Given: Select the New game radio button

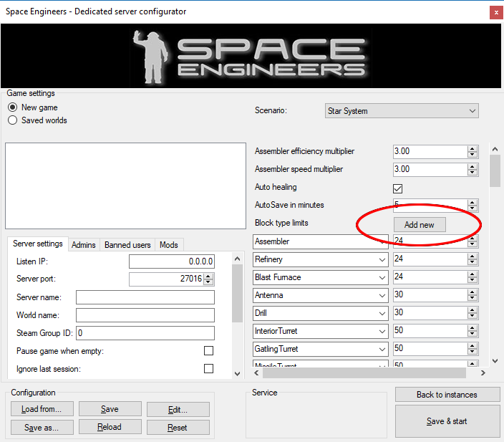Looking at the screenshot, I should [x=12, y=107].
